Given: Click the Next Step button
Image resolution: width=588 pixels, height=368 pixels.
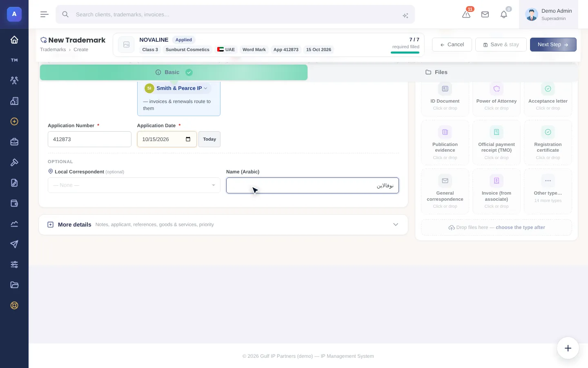Looking at the screenshot, I should click(553, 45).
